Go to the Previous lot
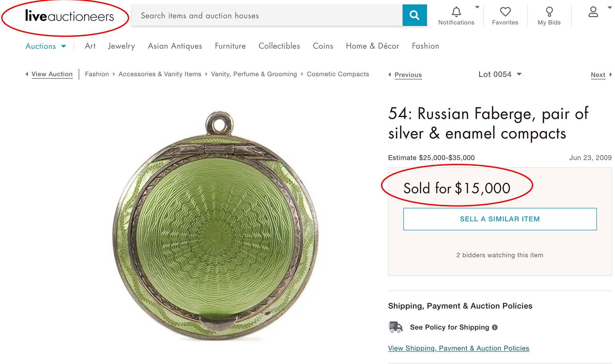Viewport: 615px width, 364px height. click(x=407, y=75)
